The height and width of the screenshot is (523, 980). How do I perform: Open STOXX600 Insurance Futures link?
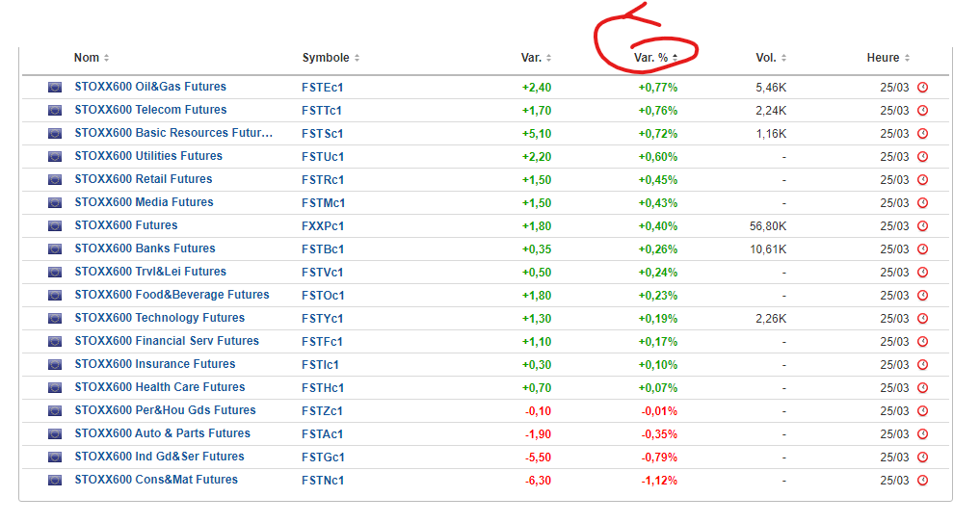click(x=155, y=364)
